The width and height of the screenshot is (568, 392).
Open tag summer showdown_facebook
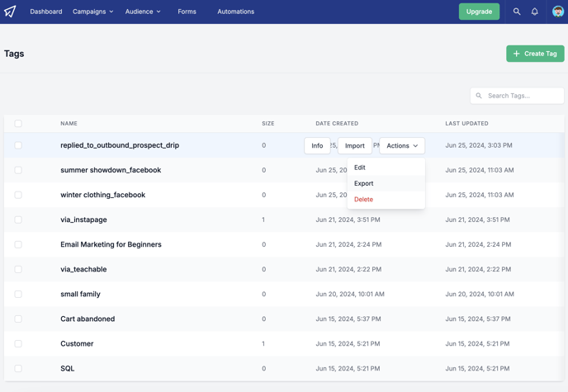coord(111,170)
